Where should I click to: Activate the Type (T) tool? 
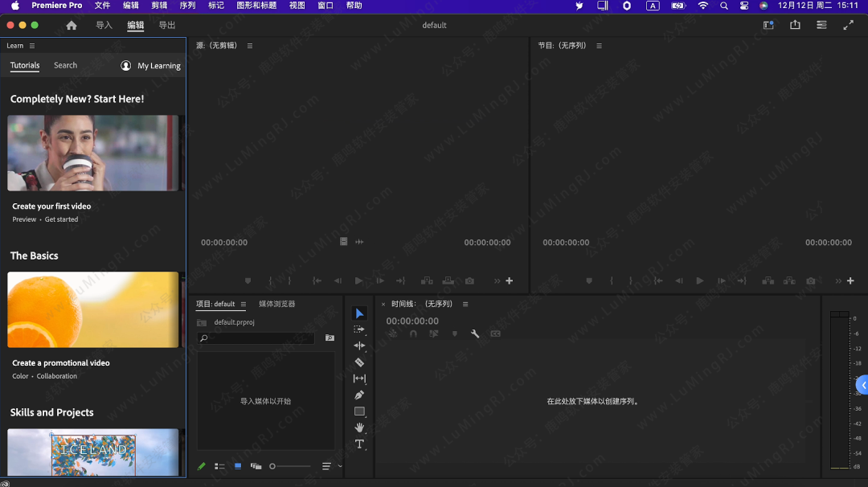[359, 444]
